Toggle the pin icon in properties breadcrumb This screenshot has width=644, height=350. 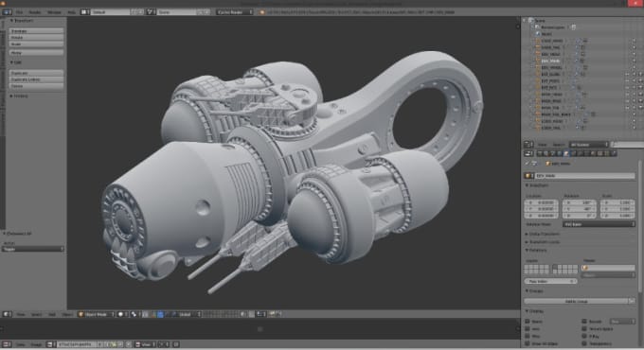click(x=528, y=164)
